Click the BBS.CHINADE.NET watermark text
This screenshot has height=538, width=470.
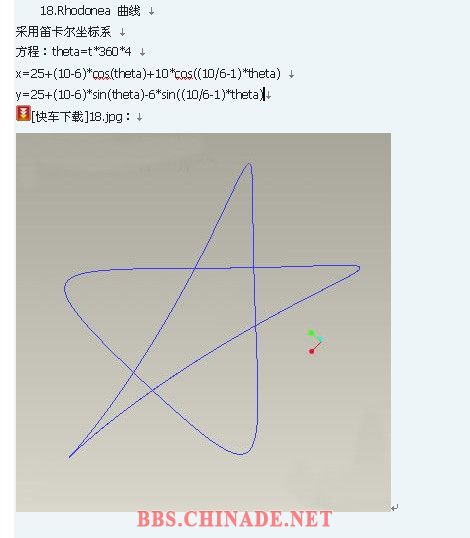pyautogui.click(x=235, y=519)
